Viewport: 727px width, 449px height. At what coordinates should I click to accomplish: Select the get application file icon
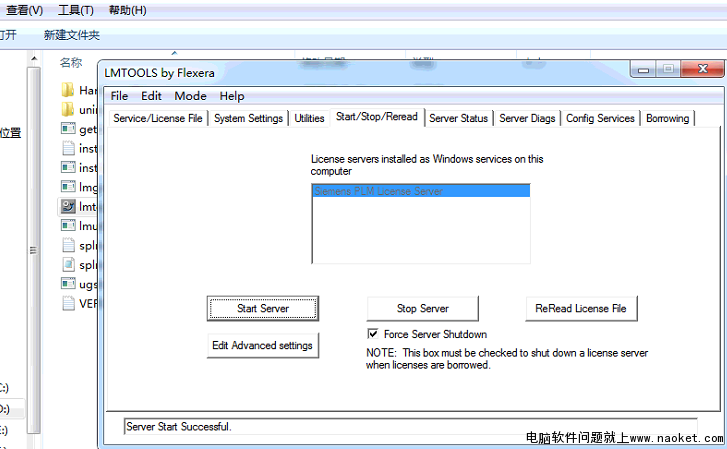68,128
